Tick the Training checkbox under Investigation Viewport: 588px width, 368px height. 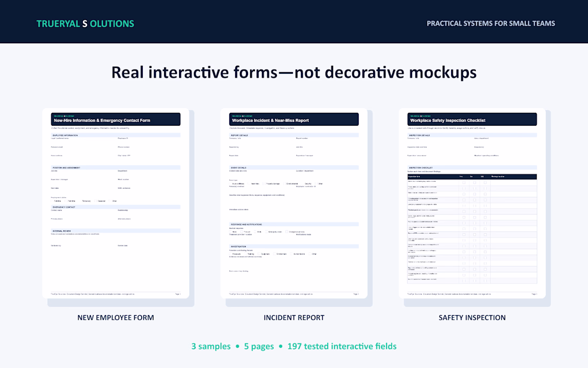pyautogui.click(x=246, y=254)
